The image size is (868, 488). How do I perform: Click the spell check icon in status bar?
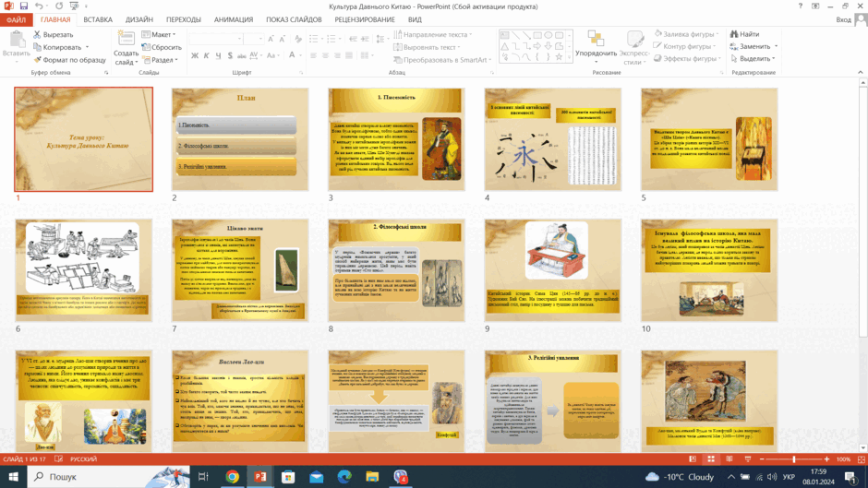(x=59, y=459)
